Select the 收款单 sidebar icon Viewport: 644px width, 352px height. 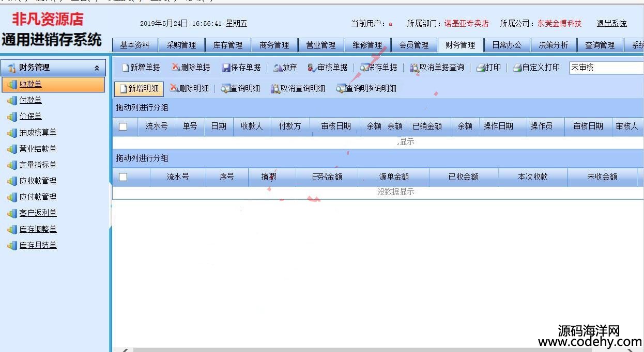tap(12, 84)
